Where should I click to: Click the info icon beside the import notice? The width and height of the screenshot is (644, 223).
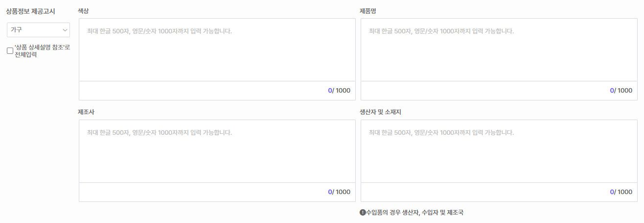363,213
